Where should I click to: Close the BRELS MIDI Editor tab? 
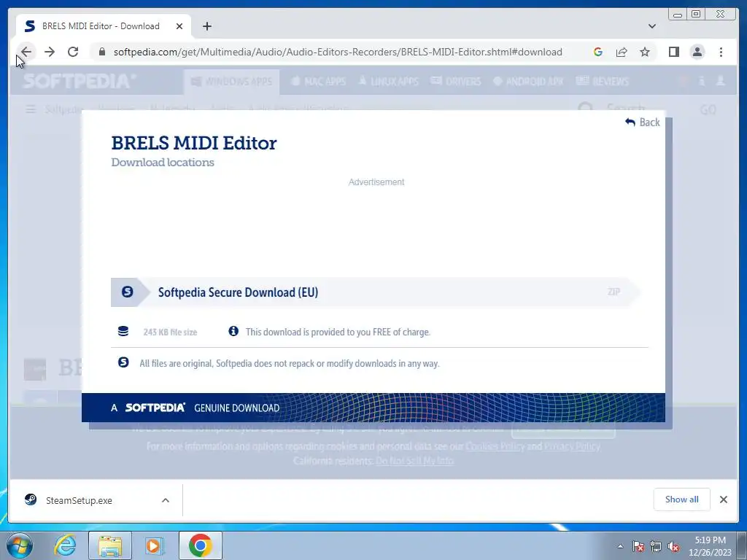pos(179,26)
